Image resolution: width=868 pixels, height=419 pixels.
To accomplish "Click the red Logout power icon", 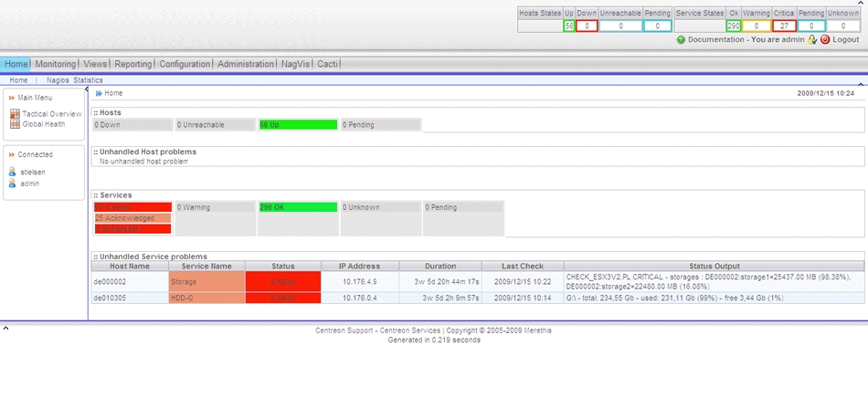I will (825, 40).
